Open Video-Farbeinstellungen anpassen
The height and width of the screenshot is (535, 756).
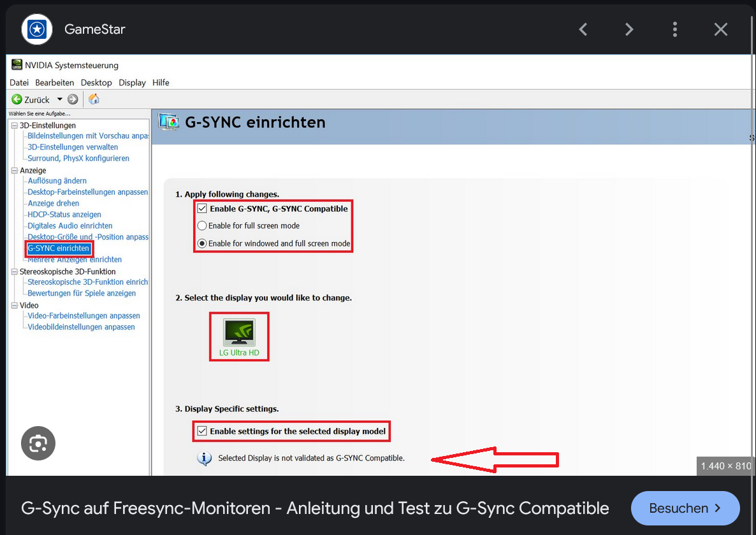[84, 315]
